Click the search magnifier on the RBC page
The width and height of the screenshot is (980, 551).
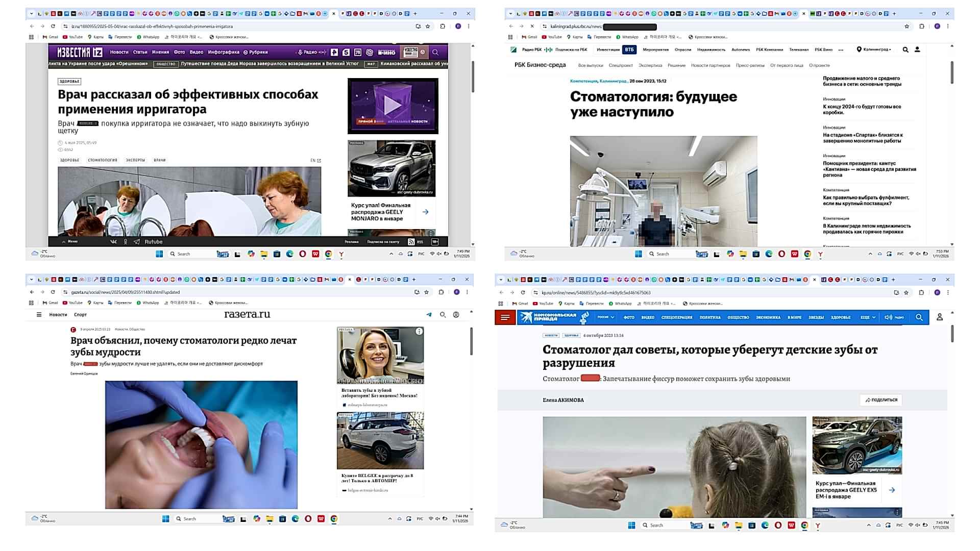coord(905,49)
